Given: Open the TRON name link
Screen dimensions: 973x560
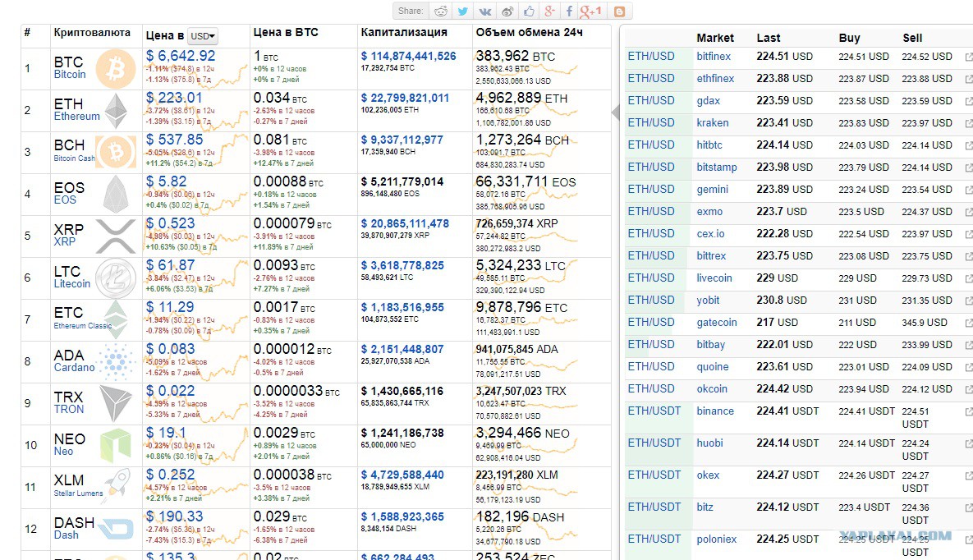Looking at the screenshot, I should (68, 409).
